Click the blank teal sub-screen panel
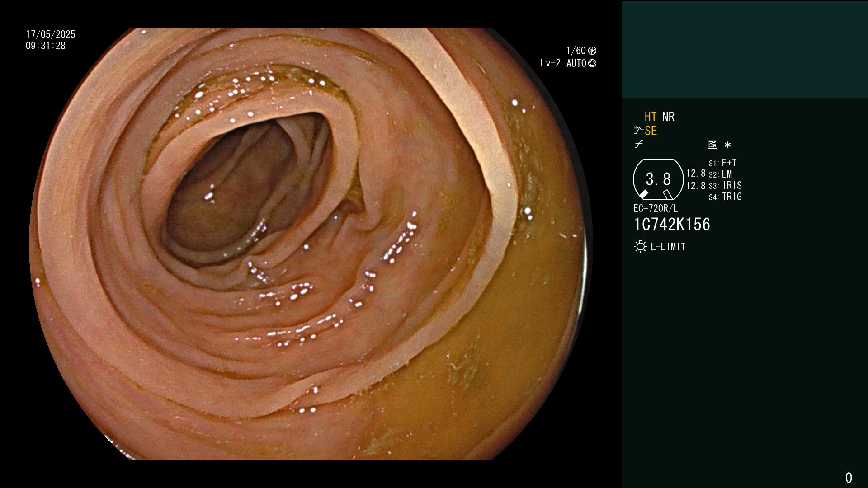The image size is (868, 488). (x=745, y=49)
